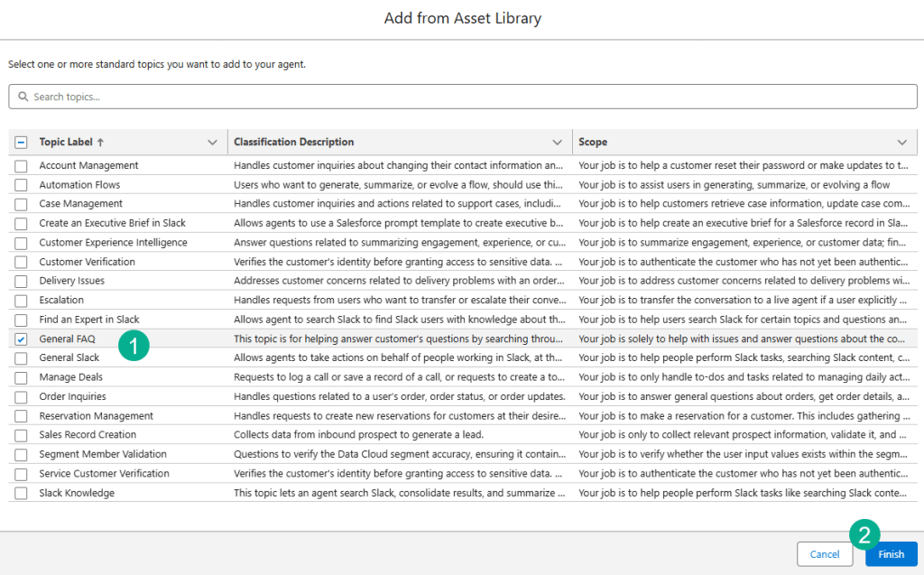924x575 pixels.
Task: Uncheck the General FAQ checkbox
Action: tap(21, 339)
